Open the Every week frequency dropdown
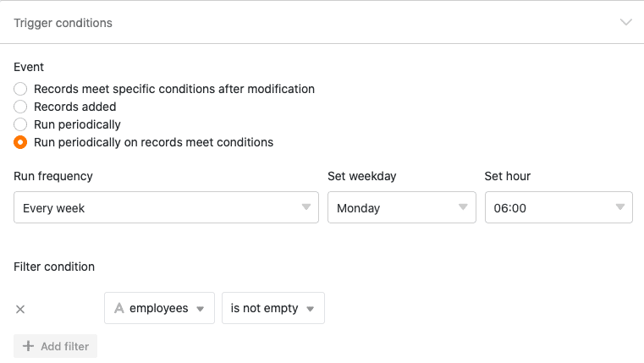This screenshot has height=363, width=644. (x=166, y=207)
